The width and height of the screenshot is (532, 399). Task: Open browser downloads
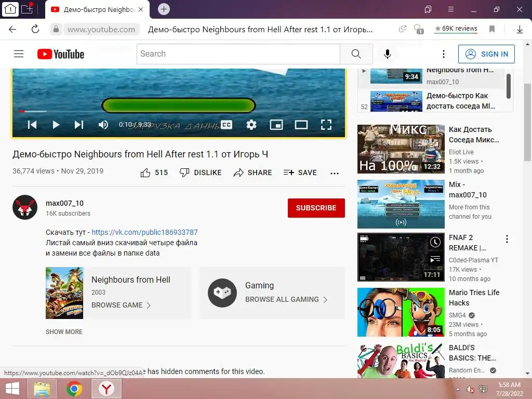520,30
